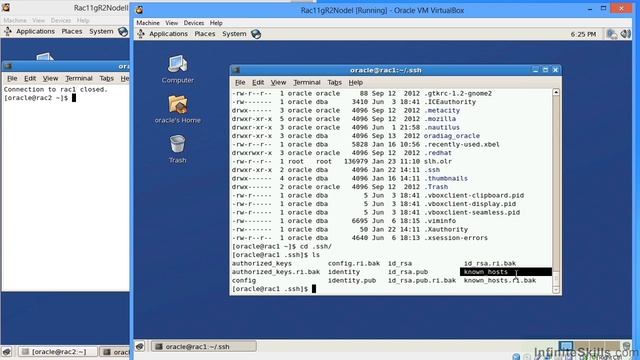The image size is (640, 360).
Task: Click the Applications menu foot icon in rac1 panel
Action: tap(141, 34)
